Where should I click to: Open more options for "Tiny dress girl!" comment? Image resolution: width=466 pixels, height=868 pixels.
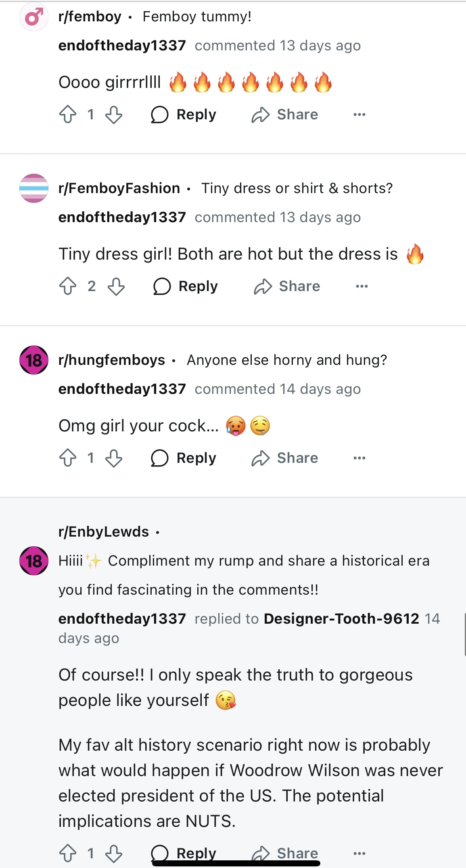click(x=362, y=286)
